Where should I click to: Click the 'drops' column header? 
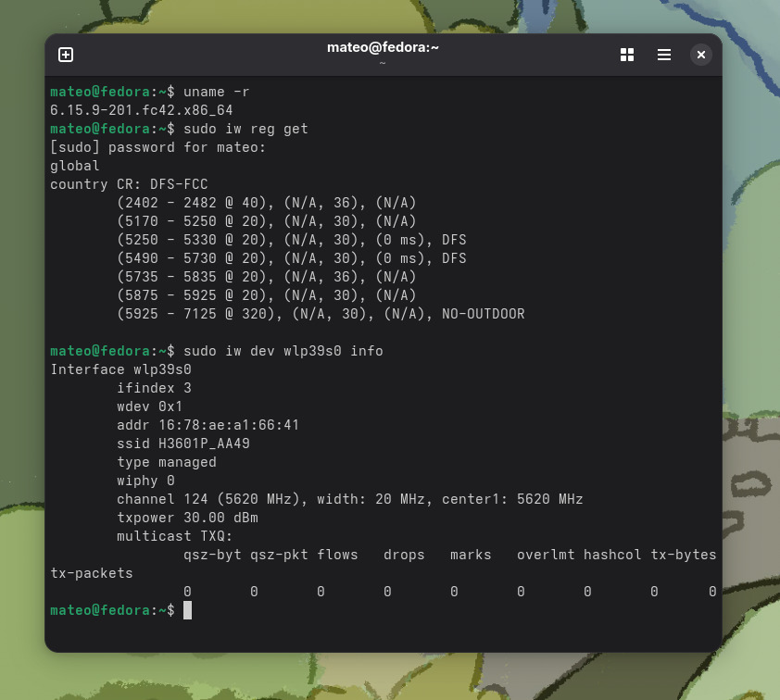pyautogui.click(x=404, y=555)
